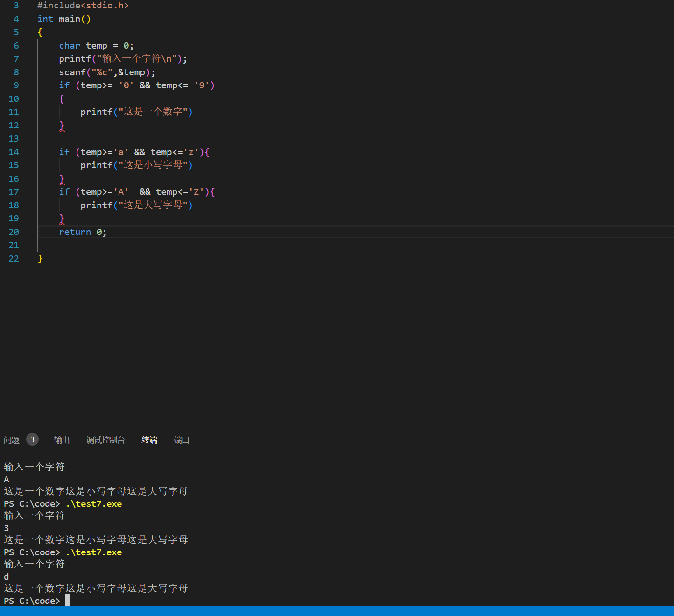The height and width of the screenshot is (616, 674).
Task: Click the char temp declaration line
Action: point(96,46)
